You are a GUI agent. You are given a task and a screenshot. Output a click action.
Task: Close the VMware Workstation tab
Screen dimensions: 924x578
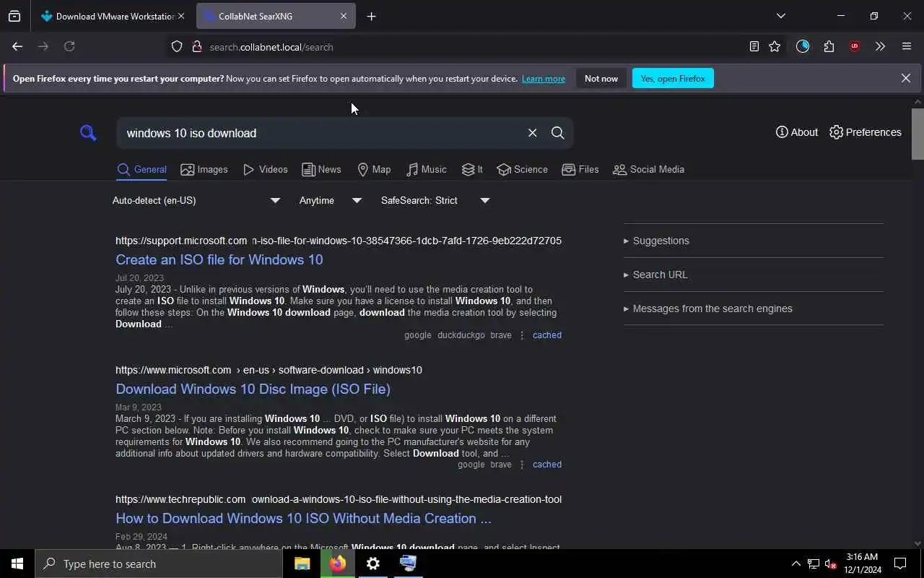point(181,16)
